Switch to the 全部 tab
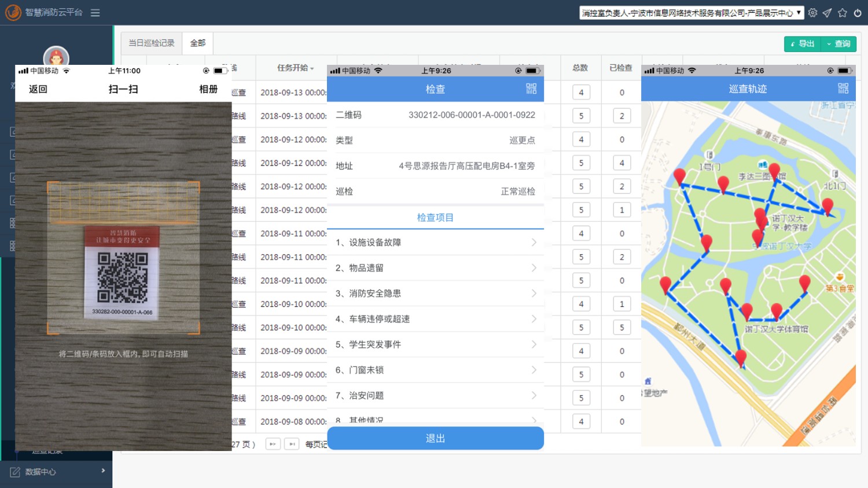 coord(198,43)
